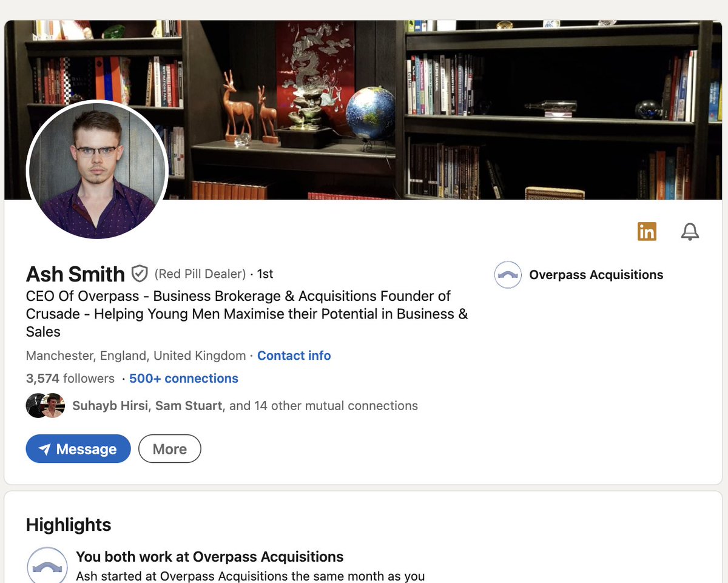
Task: Click the Ash started at Overpass Acquisitions text
Action: click(x=250, y=576)
